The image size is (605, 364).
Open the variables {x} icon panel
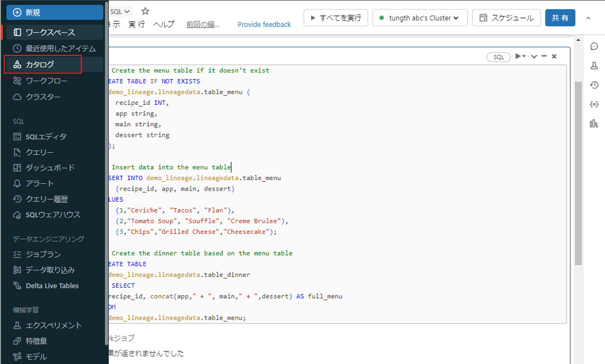[x=593, y=104]
